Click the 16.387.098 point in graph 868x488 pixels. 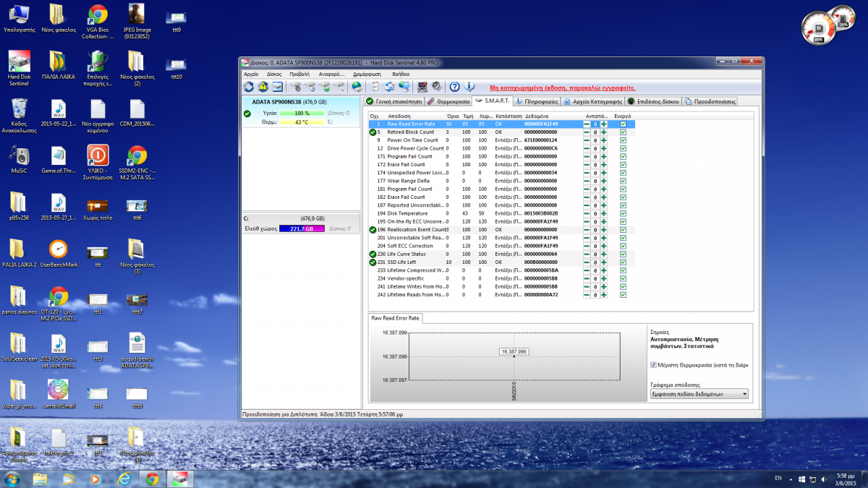[x=514, y=356]
